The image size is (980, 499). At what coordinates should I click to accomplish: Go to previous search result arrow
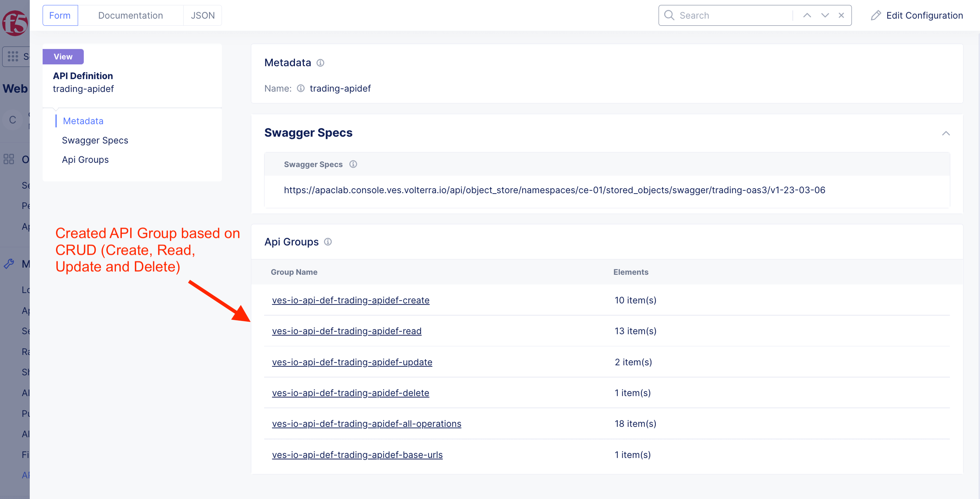coord(807,15)
